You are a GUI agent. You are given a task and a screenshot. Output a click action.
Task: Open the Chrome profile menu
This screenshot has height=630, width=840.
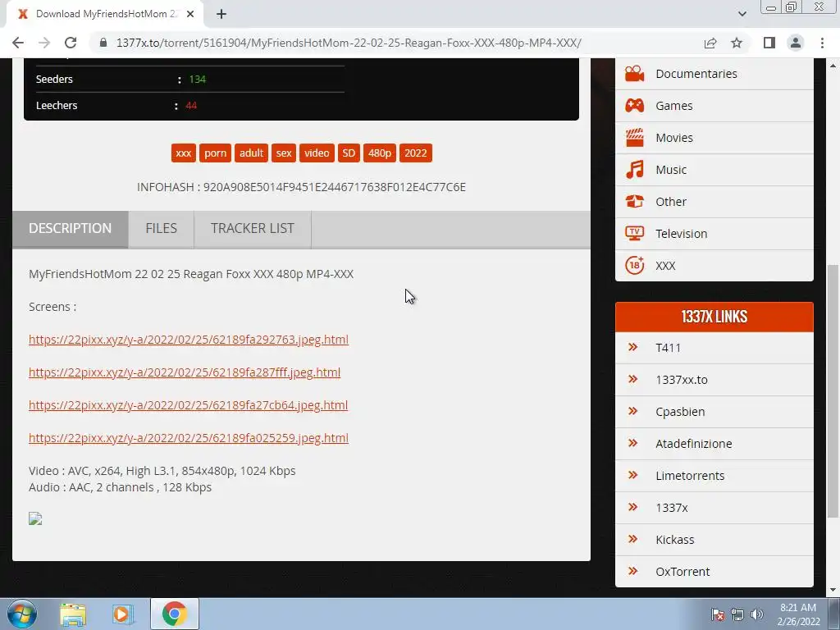coord(796,43)
